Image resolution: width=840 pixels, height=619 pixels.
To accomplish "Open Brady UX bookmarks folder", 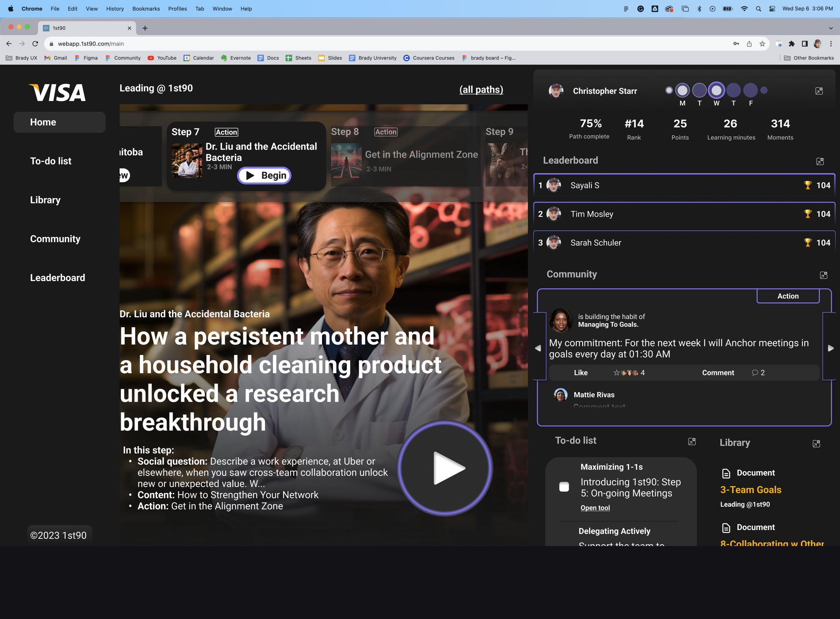I will [x=21, y=58].
